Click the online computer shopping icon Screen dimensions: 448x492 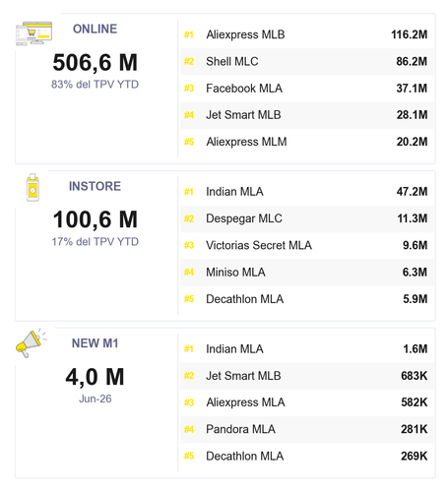(34, 33)
